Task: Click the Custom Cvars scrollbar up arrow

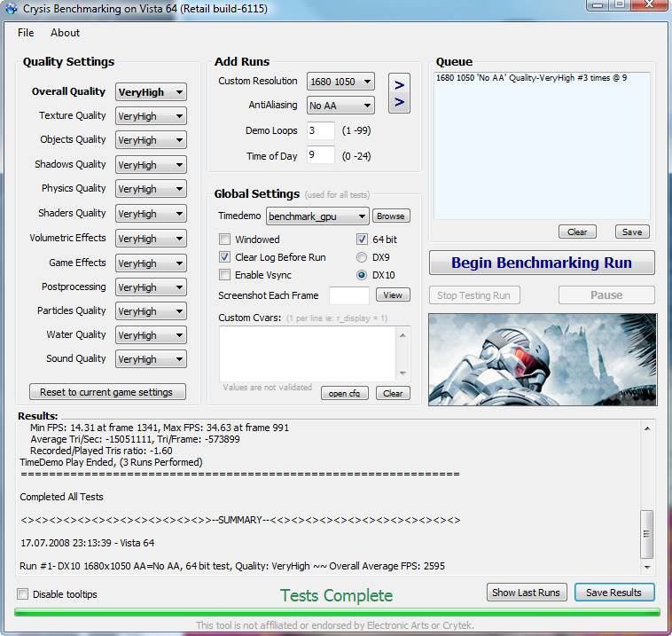Action: [402, 335]
